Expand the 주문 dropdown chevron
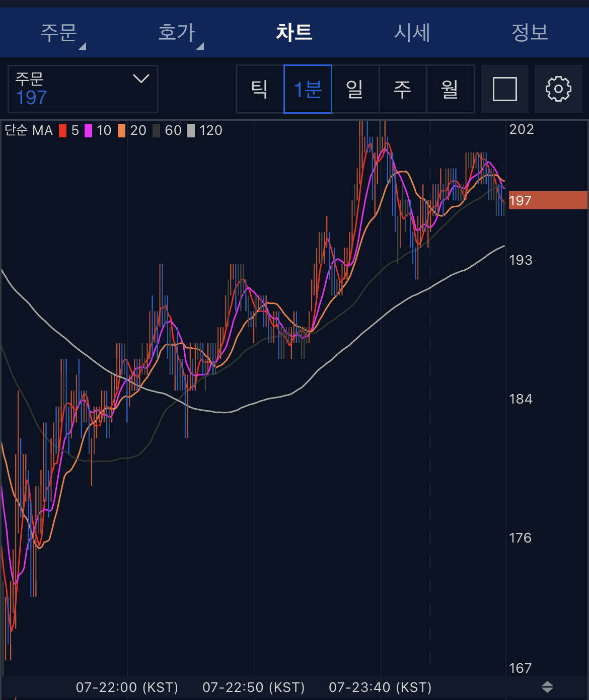The height and width of the screenshot is (700, 589). [141, 79]
